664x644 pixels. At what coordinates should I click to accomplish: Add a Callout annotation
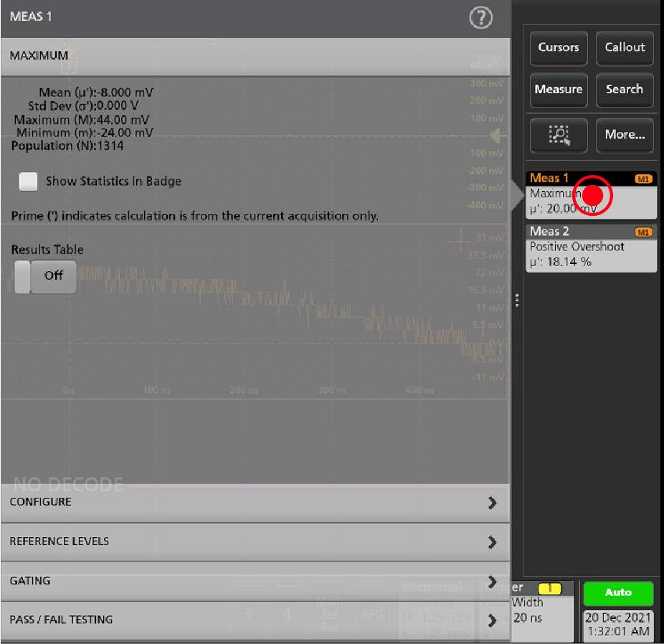(x=624, y=47)
